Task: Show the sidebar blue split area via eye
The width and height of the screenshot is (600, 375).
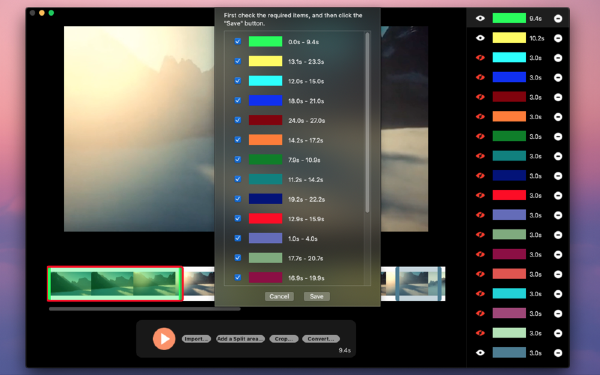Action: click(480, 77)
